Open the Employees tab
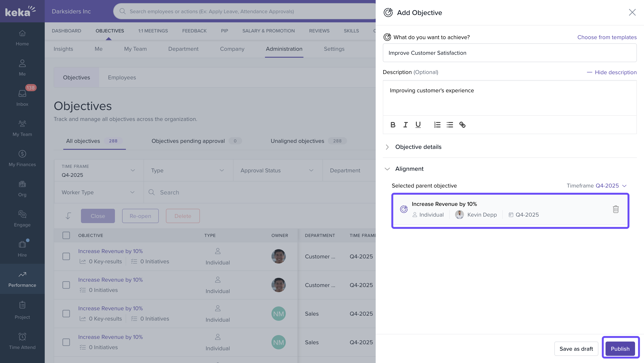 [x=122, y=77]
